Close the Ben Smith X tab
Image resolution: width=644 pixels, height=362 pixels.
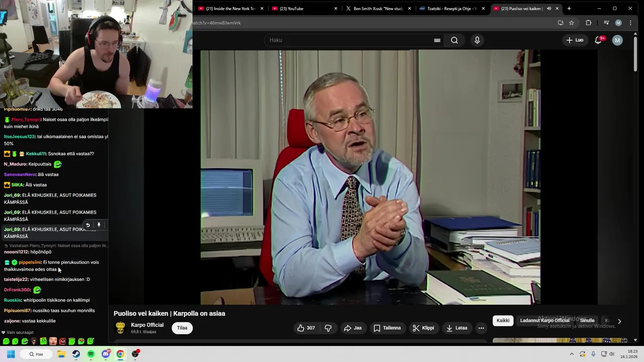pos(410,9)
